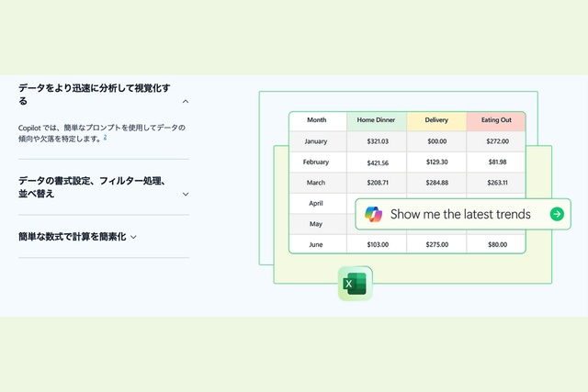Select the Month column header
The width and height of the screenshot is (588, 392).
coord(317,120)
